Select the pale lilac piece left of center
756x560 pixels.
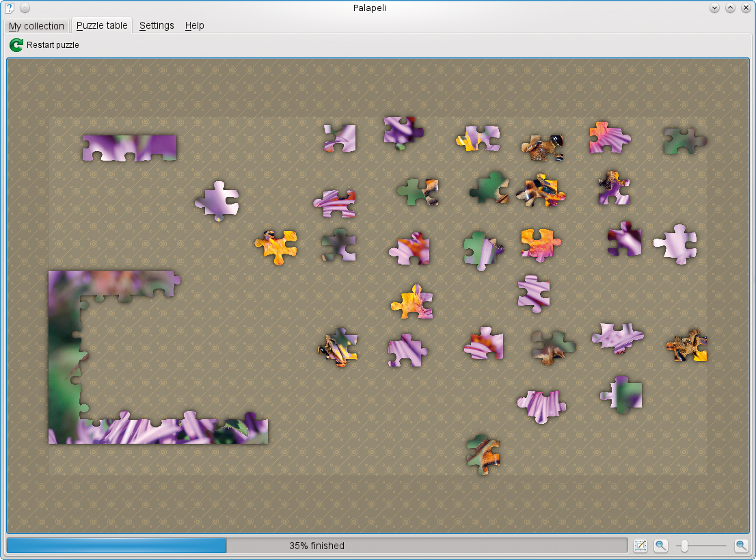[x=217, y=200]
